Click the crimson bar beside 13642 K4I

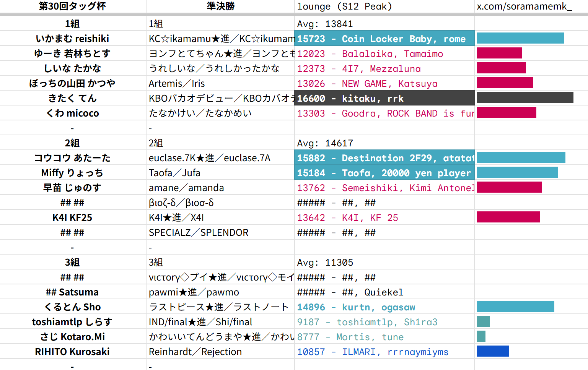pos(508,217)
